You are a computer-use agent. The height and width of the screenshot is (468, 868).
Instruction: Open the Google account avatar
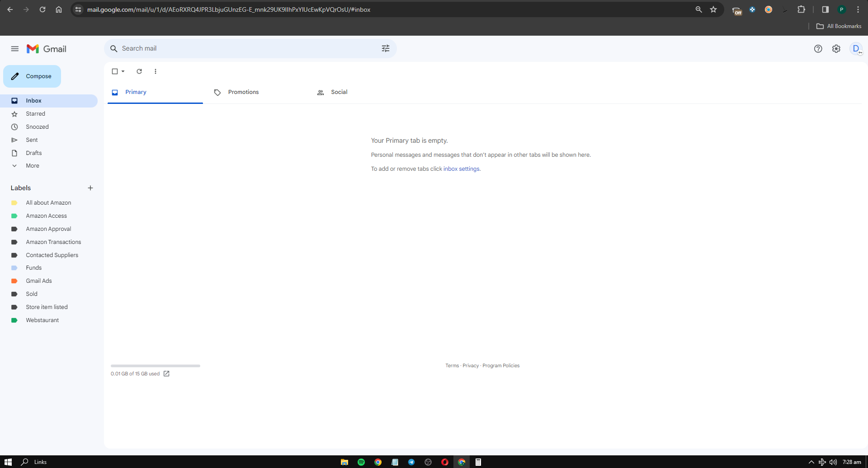coord(856,49)
